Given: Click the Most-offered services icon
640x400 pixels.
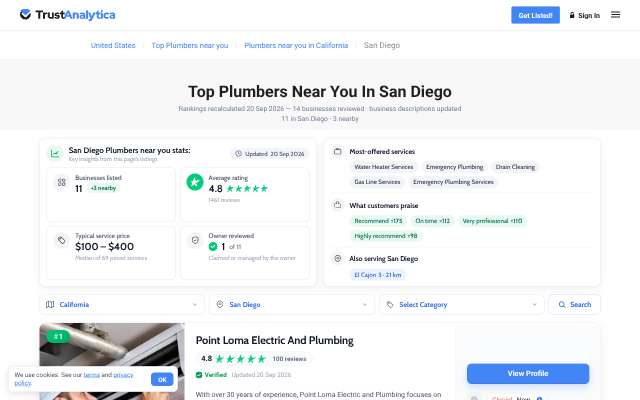Looking at the screenshot, I should pos(338,151).
